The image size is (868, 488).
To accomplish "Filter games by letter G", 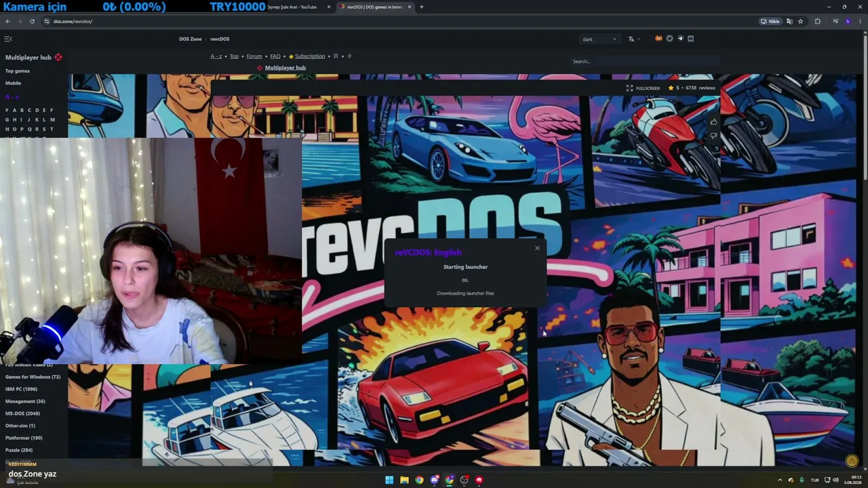I will coord(7,119).
